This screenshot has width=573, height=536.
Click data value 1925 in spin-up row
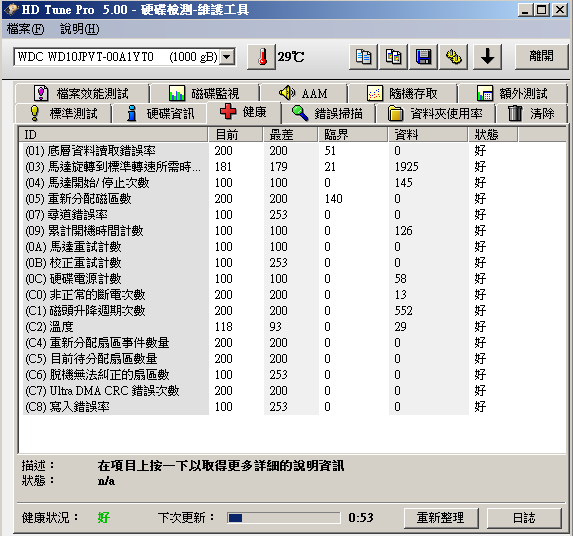tap(406, 167)
